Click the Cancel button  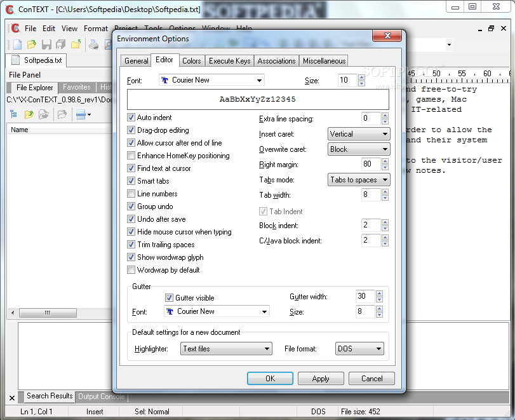371,379
